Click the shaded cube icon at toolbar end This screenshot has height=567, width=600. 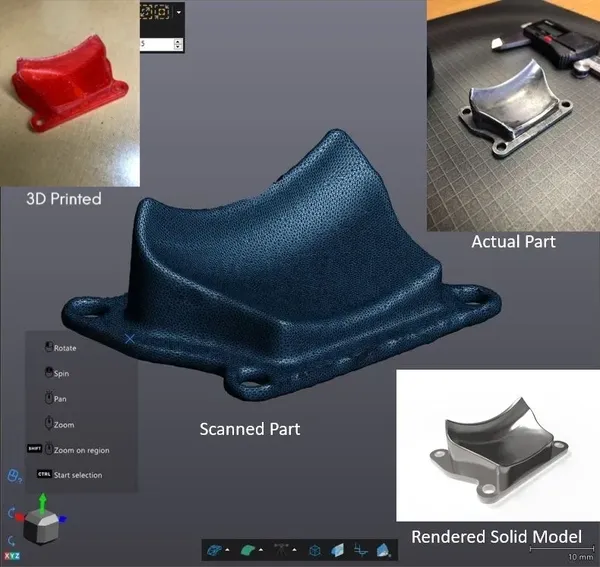[x=383, y=550]
